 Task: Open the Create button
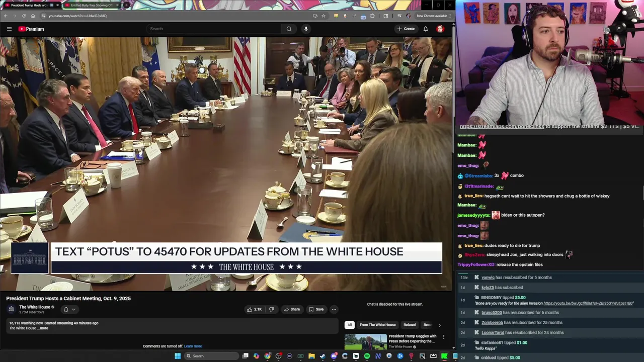pyautogui.click(x=406, y=29)
